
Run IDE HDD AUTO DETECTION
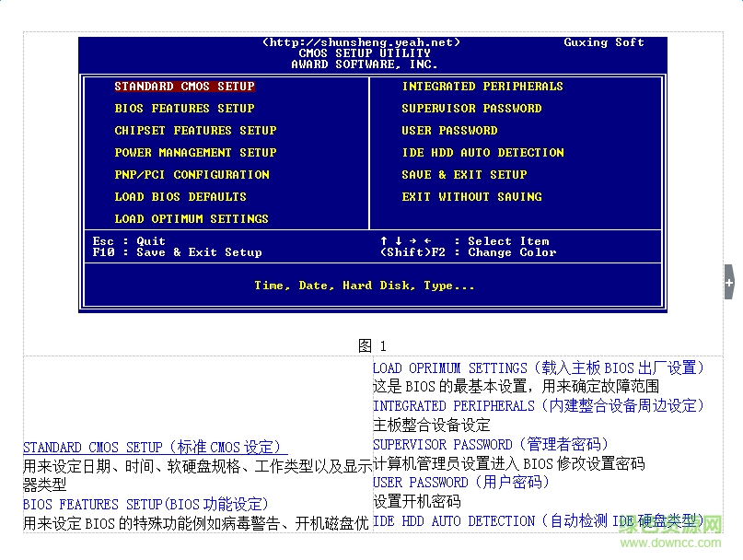(482, 152)
